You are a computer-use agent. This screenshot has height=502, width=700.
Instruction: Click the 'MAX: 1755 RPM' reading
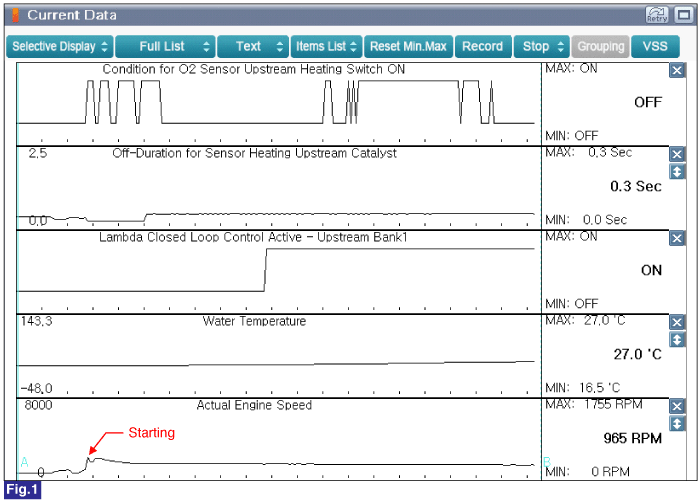coord(594,404)
